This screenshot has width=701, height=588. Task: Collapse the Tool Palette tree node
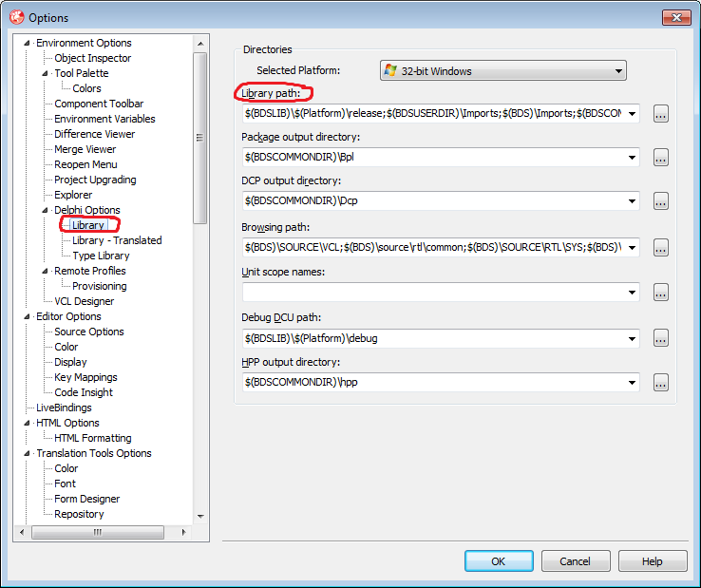[45, 73]
